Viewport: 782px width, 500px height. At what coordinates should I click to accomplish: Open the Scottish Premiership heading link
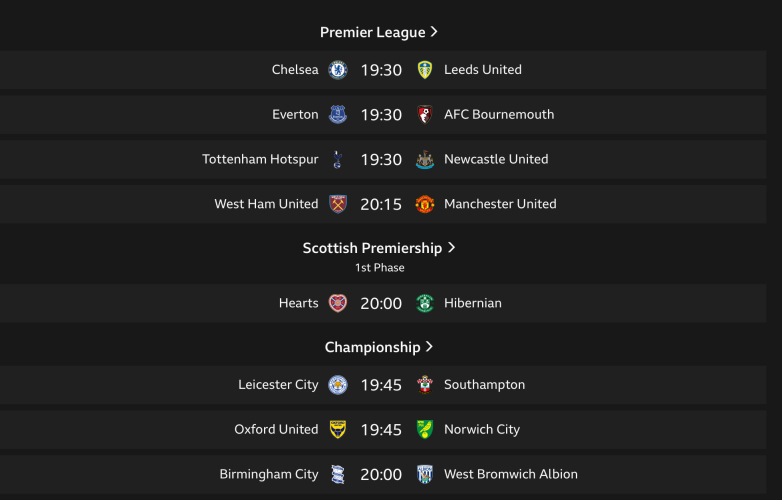click(x=372, y=248)
